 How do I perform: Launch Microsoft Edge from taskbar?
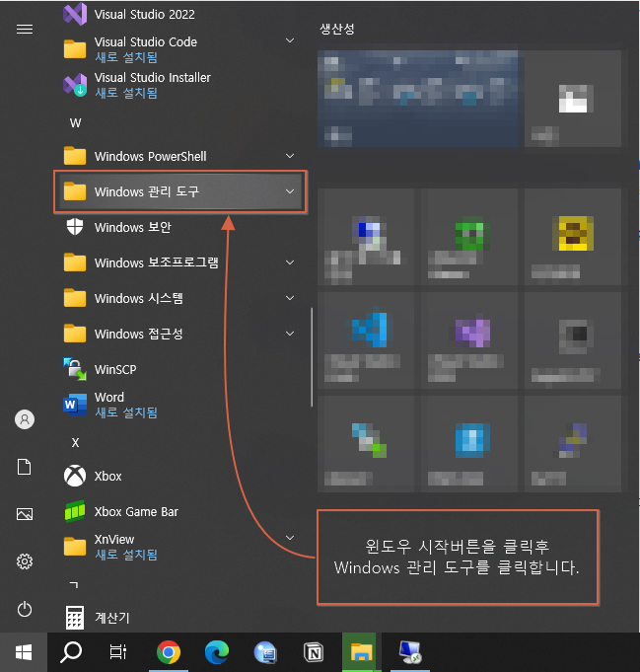217,652
